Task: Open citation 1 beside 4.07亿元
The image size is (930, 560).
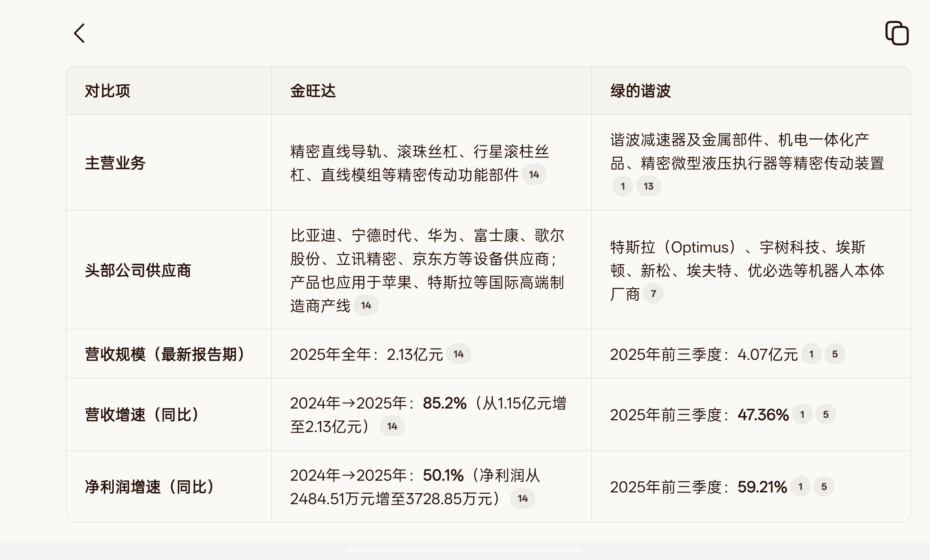Action: click(811, 354)
